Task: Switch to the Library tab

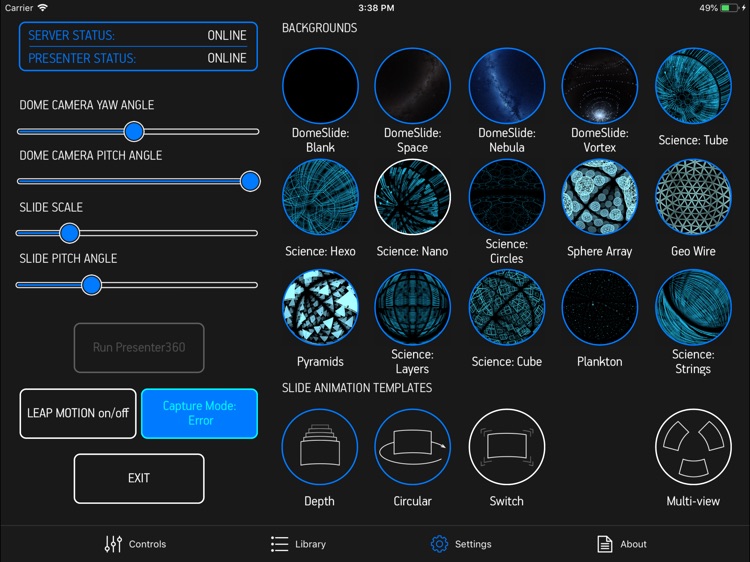Action: click(298, 544)
